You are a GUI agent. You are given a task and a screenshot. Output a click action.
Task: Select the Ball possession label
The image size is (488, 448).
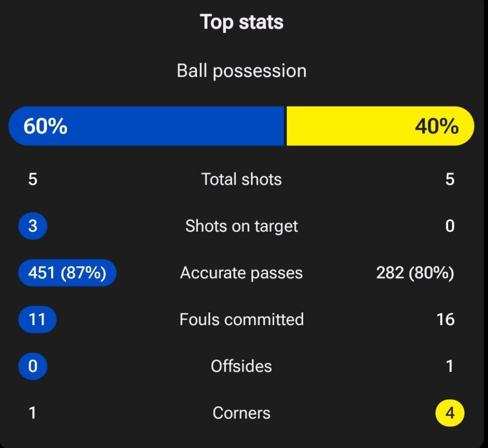[x=242, y=71]
